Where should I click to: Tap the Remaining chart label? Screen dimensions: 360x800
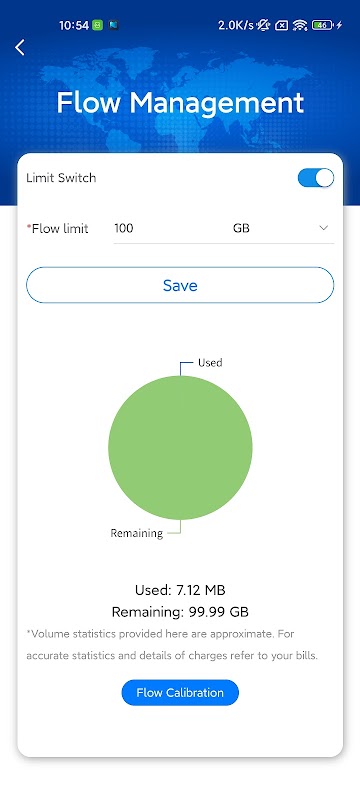click(x=137, y=533)
